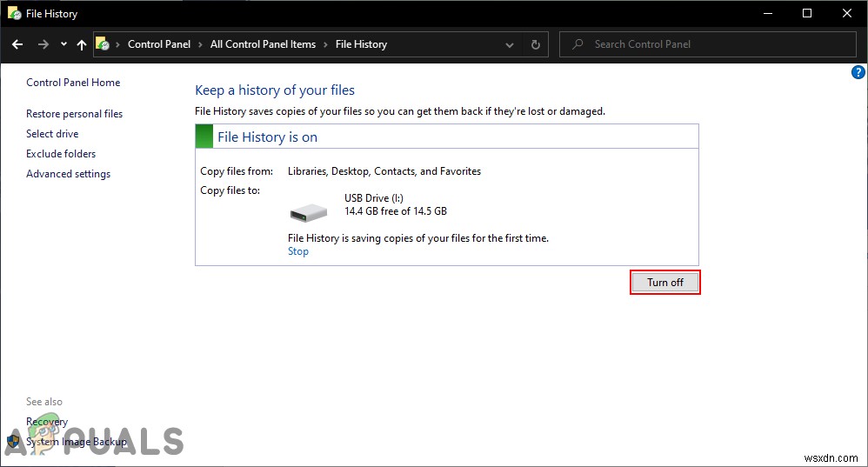
Task: Open Restore personal files
Action: (74, 113)
